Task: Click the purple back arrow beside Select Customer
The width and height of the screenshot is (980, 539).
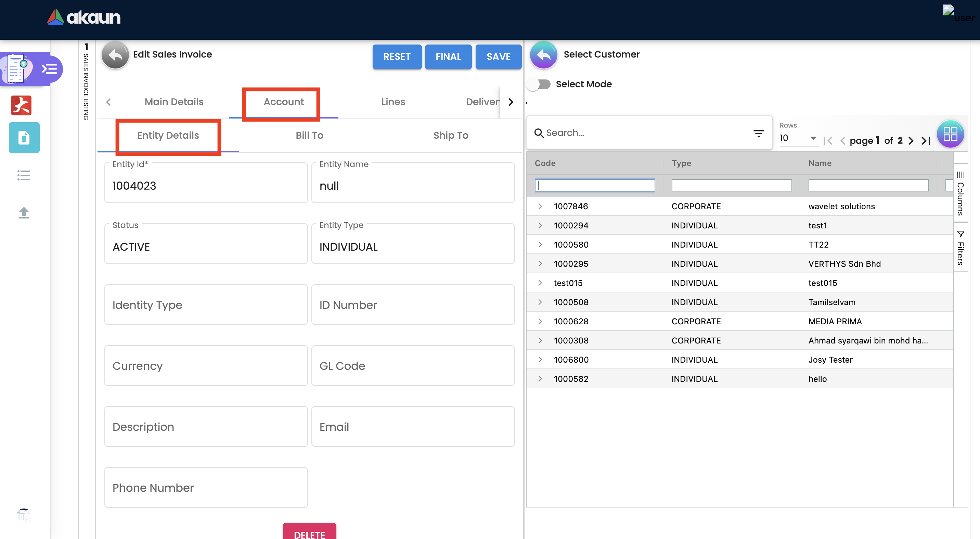Action: click(x=543, y=55)
